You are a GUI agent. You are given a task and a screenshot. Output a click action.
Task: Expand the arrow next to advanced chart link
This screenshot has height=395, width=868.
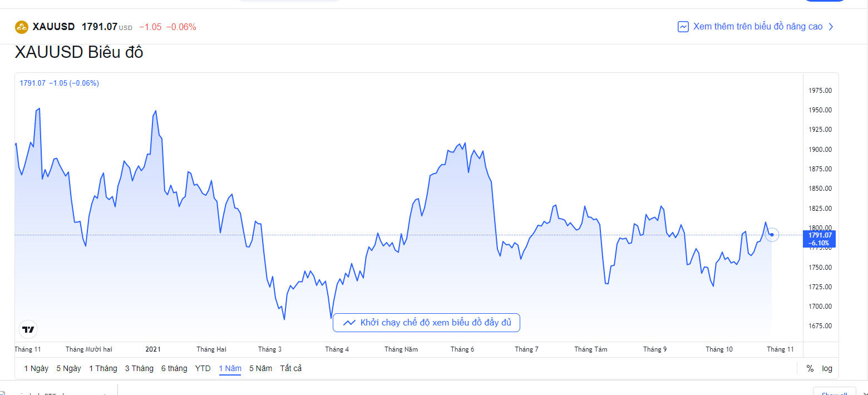[831, 27]
